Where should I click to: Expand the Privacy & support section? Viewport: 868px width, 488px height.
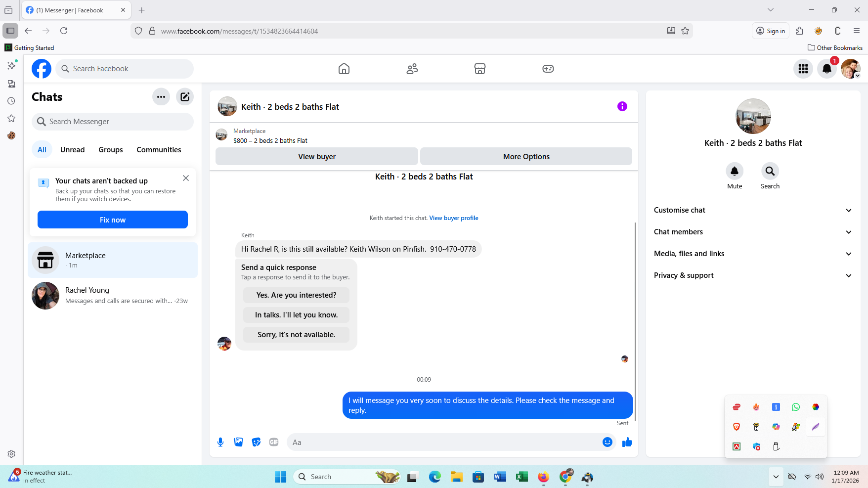coord(753,275)
